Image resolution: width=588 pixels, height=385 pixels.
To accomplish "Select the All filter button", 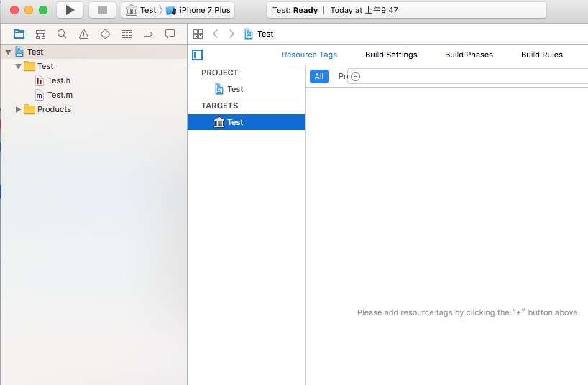I will 319,76.
